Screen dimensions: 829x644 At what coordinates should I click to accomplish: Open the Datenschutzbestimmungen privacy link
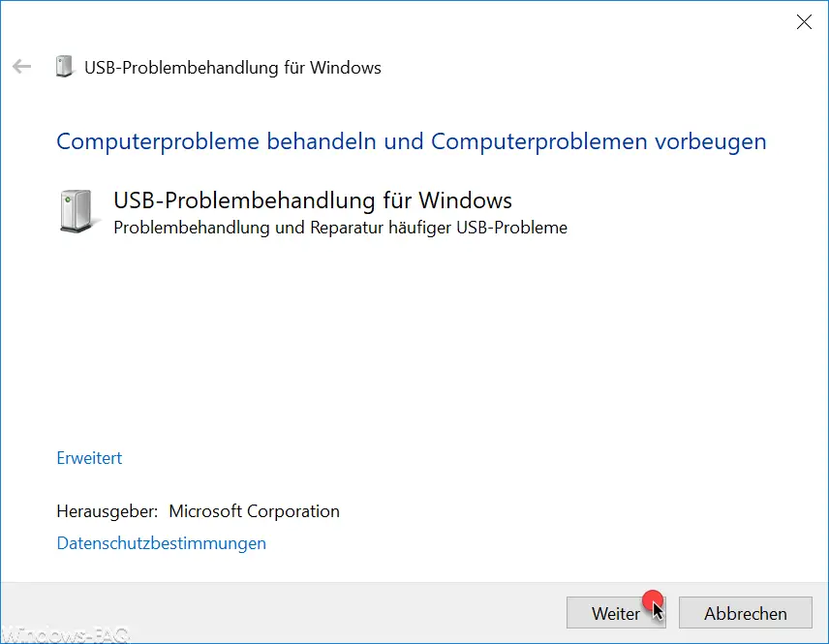click(162, 543)
